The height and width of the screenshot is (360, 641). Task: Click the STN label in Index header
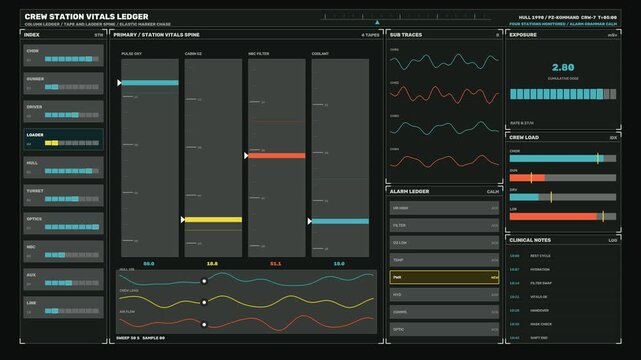pyautogui.click(x=99, y=35)
